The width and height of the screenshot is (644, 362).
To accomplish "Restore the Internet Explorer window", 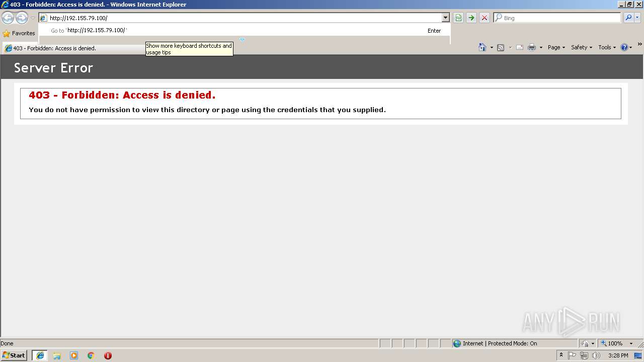I will 629,5.
